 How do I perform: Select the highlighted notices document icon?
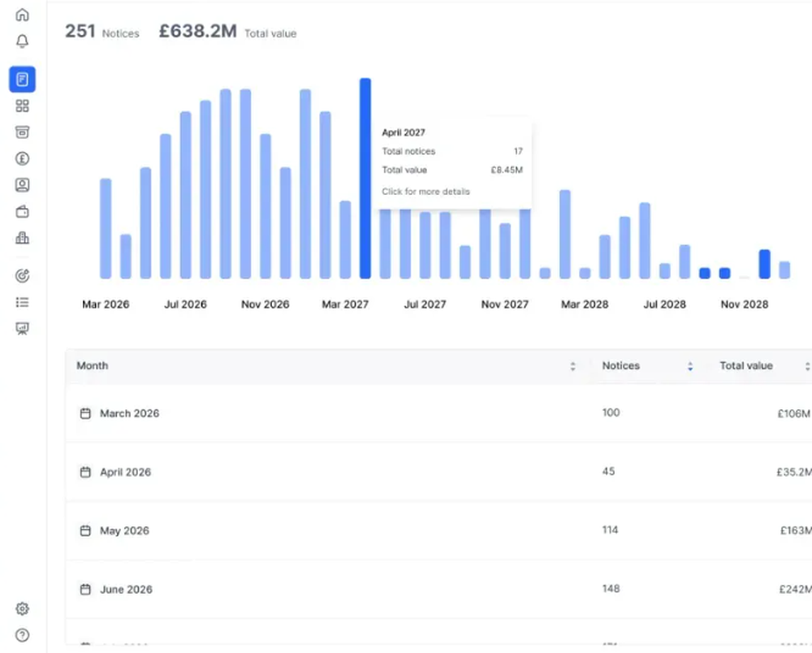(x=22, y=79)
